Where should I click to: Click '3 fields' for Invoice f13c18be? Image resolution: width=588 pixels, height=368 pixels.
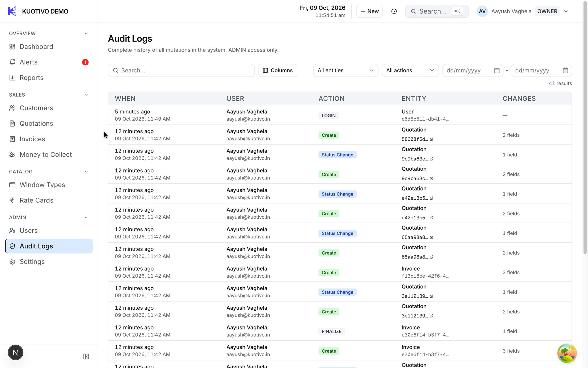click(511, 272)
